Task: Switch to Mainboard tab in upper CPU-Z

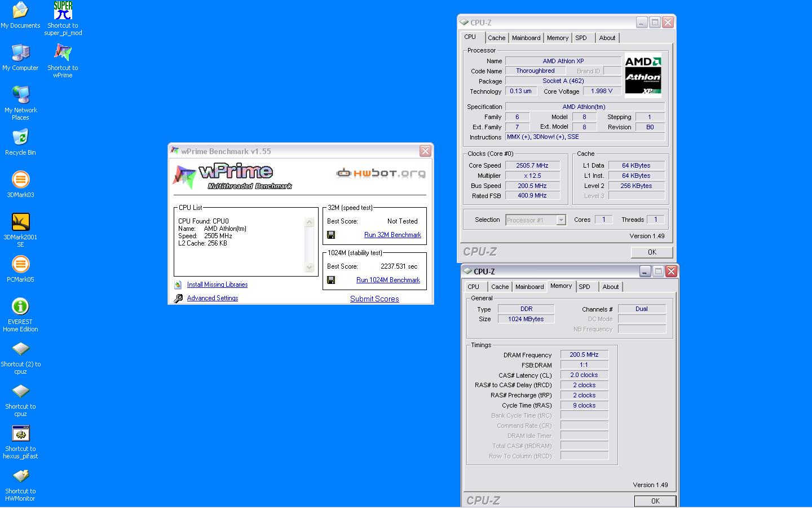Action: 526,38
